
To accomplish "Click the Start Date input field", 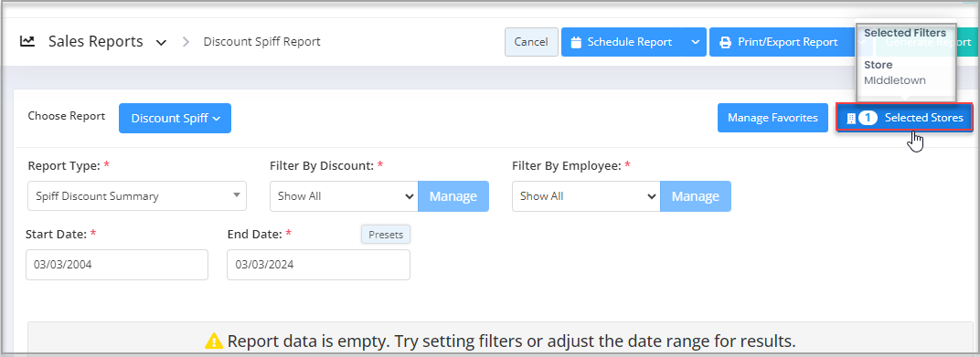I will tap(117, 265).
